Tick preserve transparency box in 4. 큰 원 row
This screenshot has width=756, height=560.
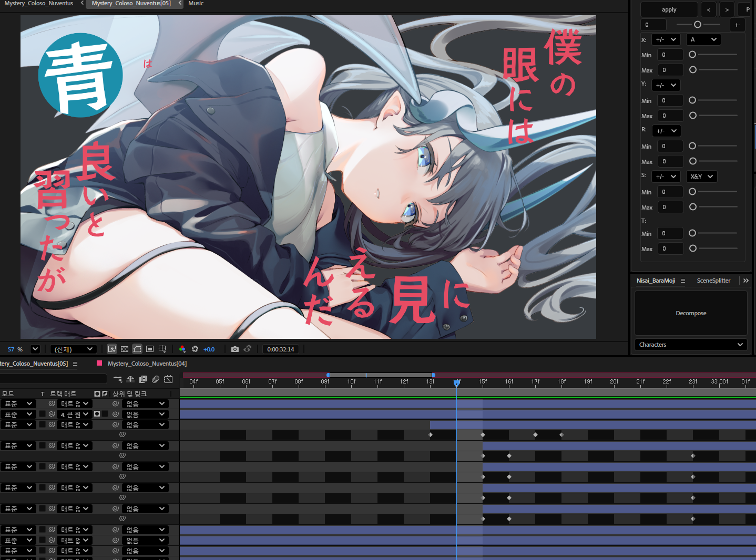coord(42,414)
